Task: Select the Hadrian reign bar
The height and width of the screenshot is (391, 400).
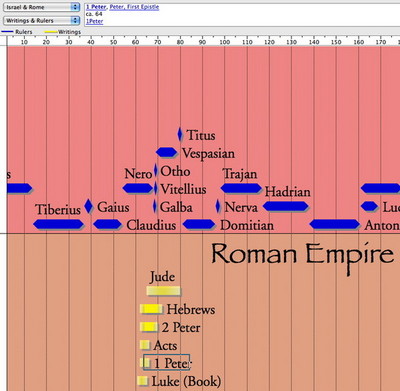Action: coord(286,206)
